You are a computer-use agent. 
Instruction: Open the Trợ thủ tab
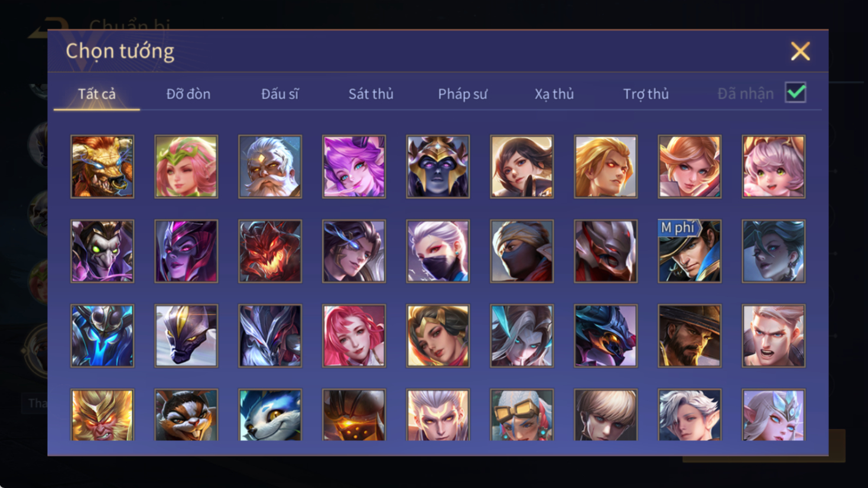645,94
